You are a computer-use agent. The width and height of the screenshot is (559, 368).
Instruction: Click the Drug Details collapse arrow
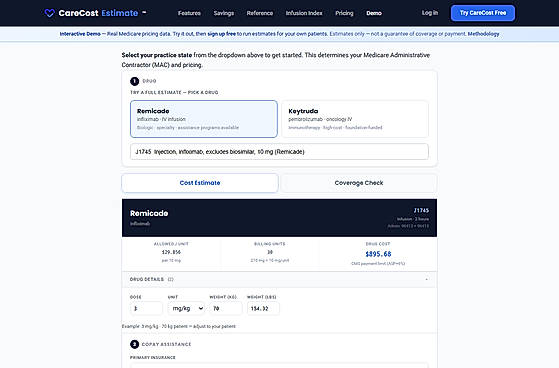click(x=426, y=279)
